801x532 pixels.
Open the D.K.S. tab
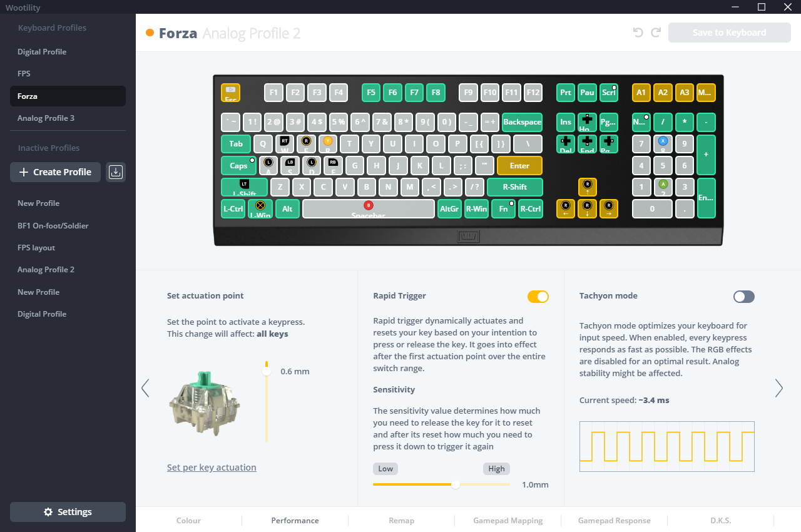[x=721, y=520]
